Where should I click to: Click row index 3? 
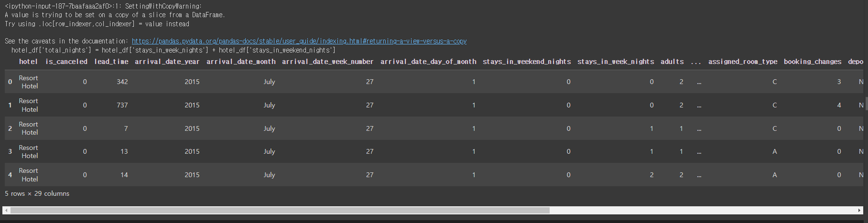[10, 151]
